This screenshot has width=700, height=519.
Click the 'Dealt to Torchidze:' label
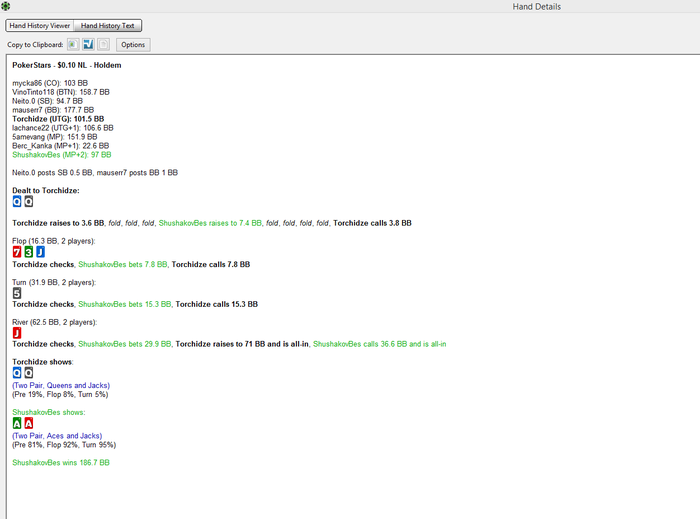pos(46,191)
